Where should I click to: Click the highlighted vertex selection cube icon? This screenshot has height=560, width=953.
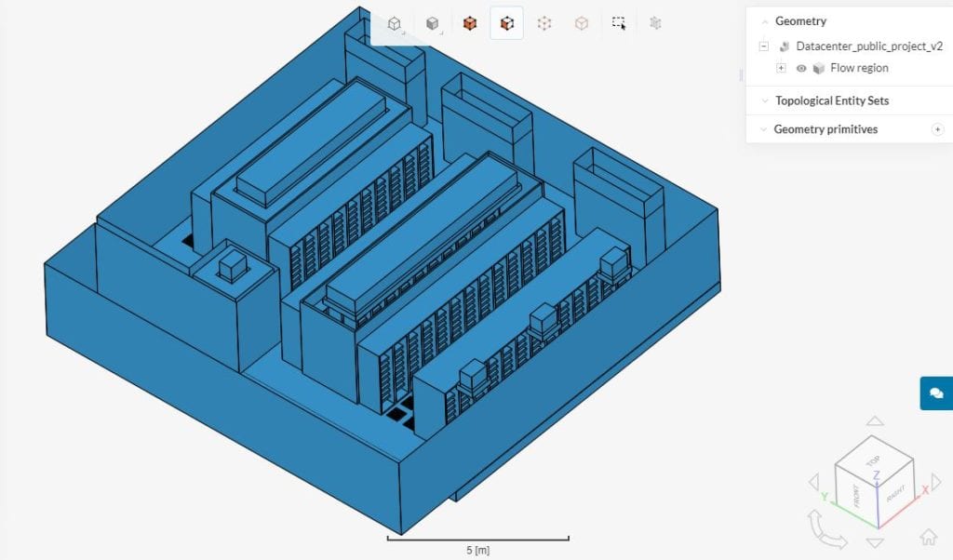(506, 22)
